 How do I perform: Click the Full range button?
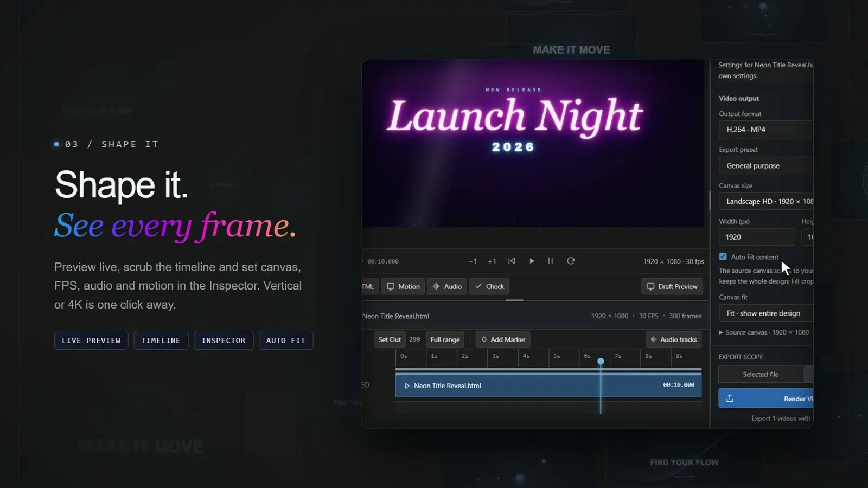click(445, 339)
